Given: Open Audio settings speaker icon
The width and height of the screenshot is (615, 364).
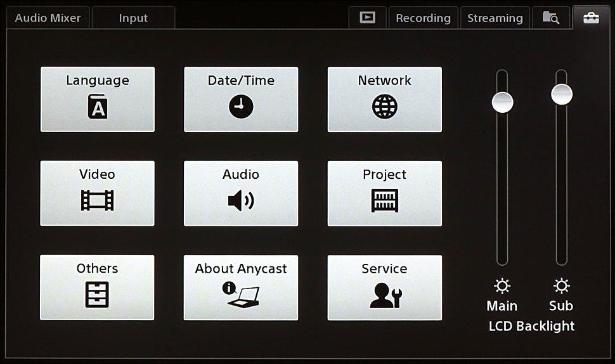Looking at the screenshot, I should point(241,201).
